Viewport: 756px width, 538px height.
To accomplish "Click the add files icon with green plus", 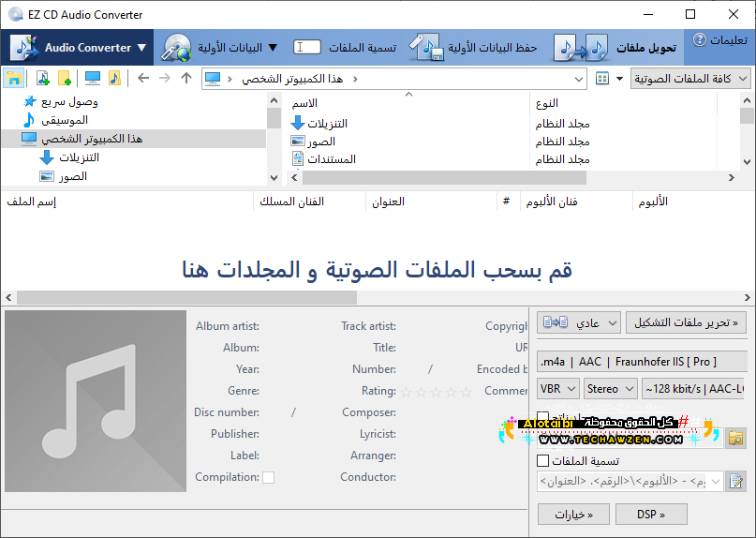I will tap(43, 78).
